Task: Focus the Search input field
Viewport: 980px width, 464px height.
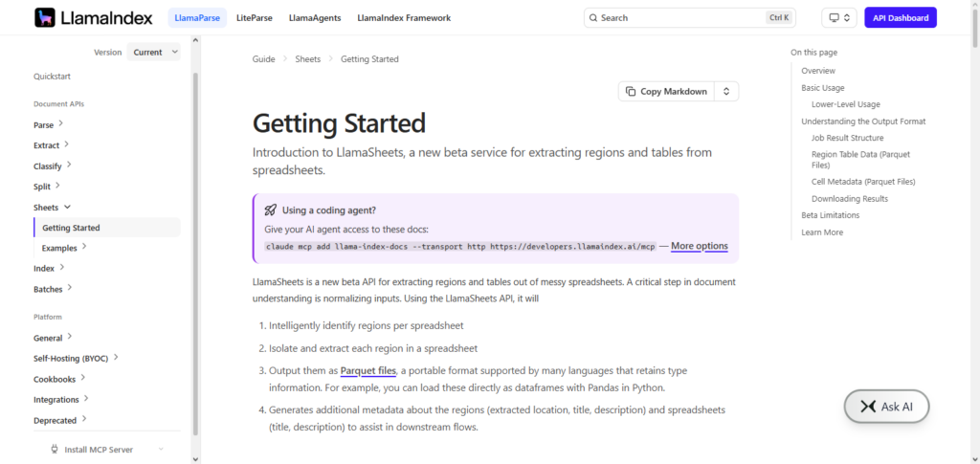Action: click(690, 18)
